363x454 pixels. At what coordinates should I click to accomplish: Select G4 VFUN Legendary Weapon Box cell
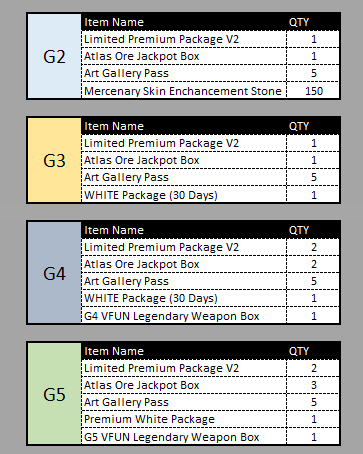184,315
